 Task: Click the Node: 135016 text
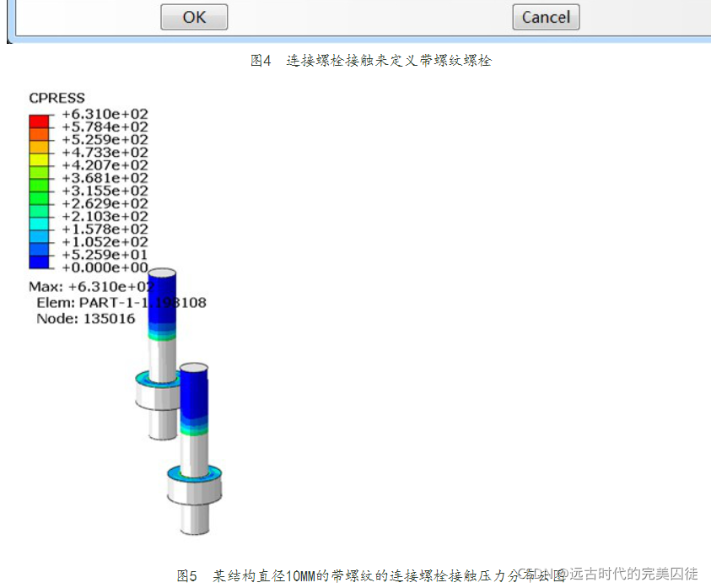coord(86,319)
